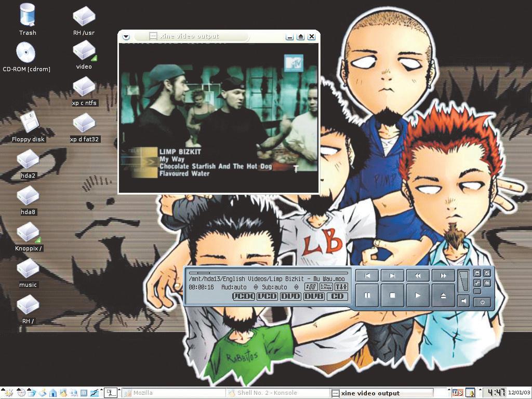Viewport: 532px width, 399px height.
Task: Open the hda8 drive icon
Action: click(x=28, y=200)
